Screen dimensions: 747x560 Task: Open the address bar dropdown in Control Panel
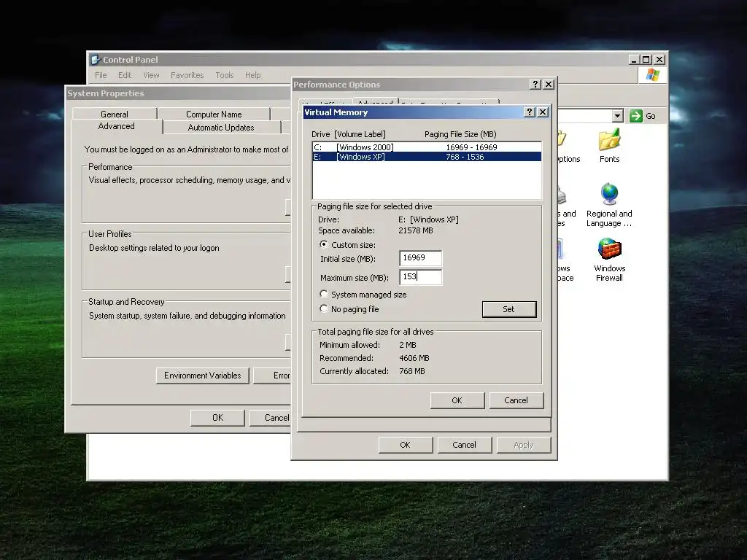[x=617, y=116]
